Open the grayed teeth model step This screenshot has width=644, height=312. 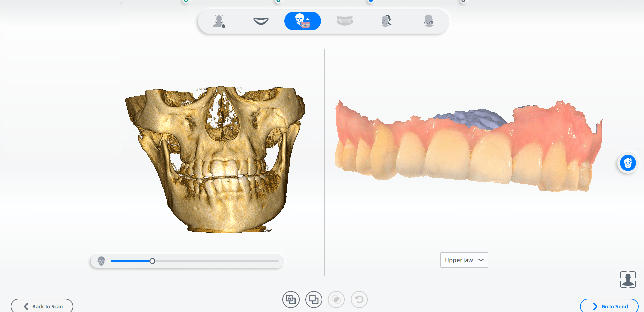click(344, 21)
